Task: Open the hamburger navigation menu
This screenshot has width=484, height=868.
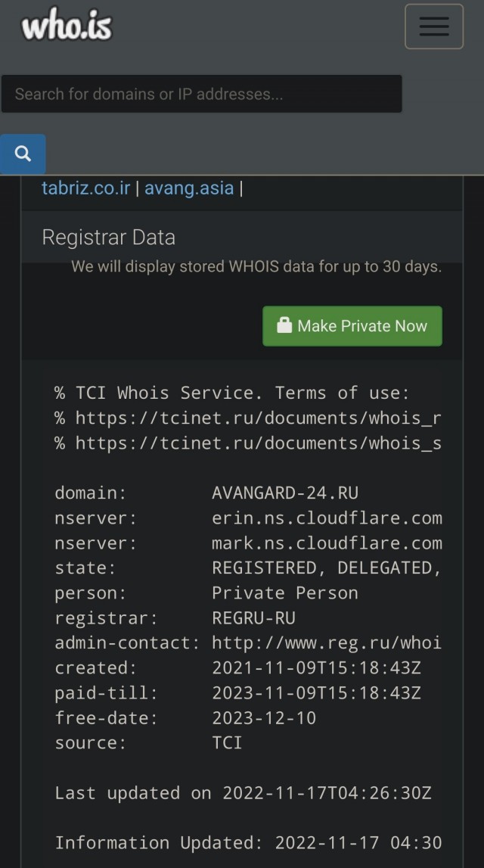Action: (x=433, y=26)
